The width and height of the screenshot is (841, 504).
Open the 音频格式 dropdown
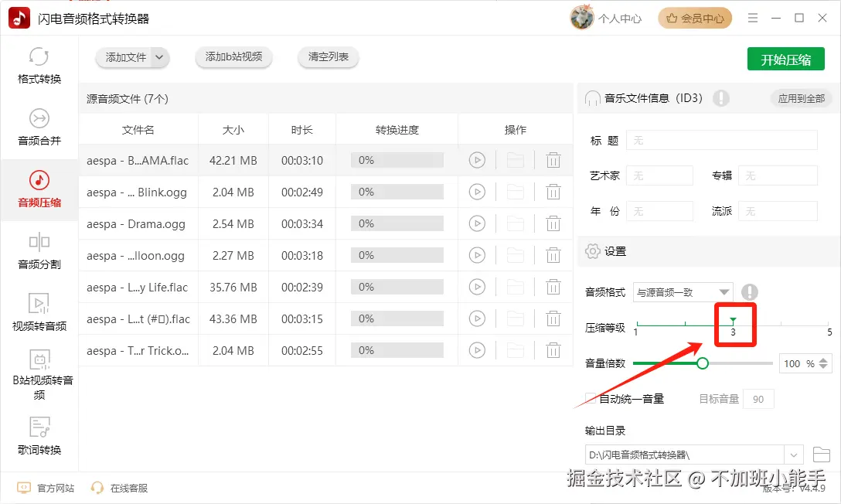[683, 292]
